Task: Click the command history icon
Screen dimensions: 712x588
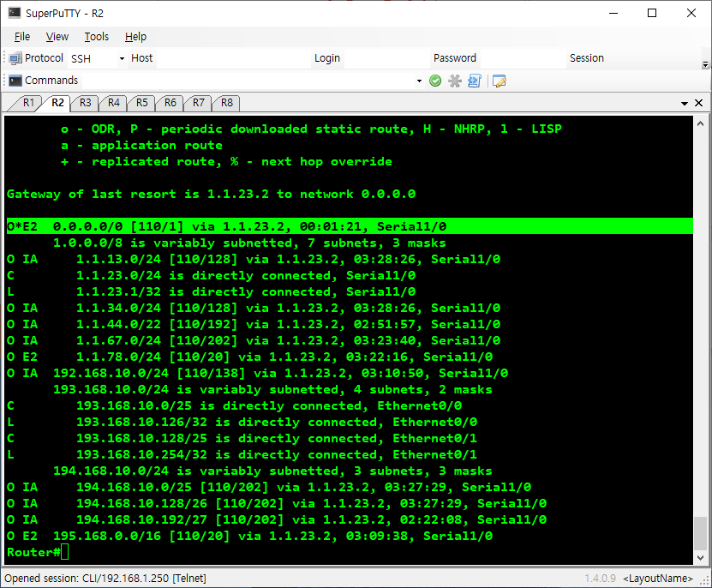Action: coord(474,81)
